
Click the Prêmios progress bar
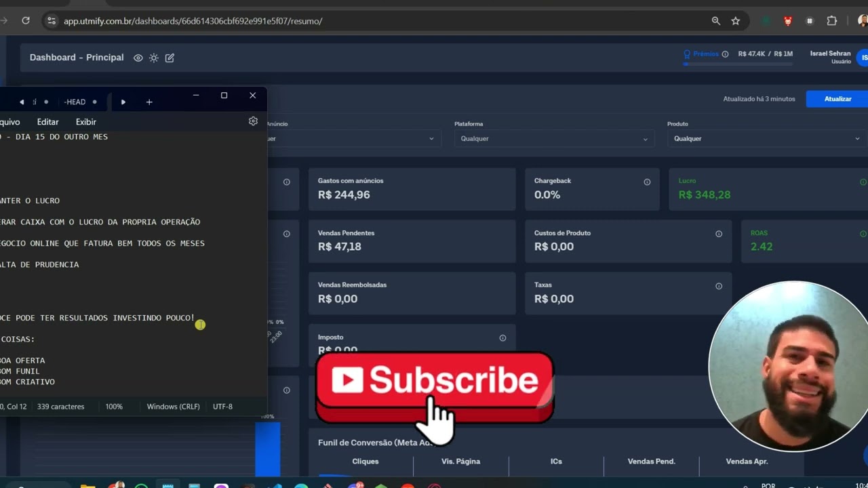click(x=738, y=64)
